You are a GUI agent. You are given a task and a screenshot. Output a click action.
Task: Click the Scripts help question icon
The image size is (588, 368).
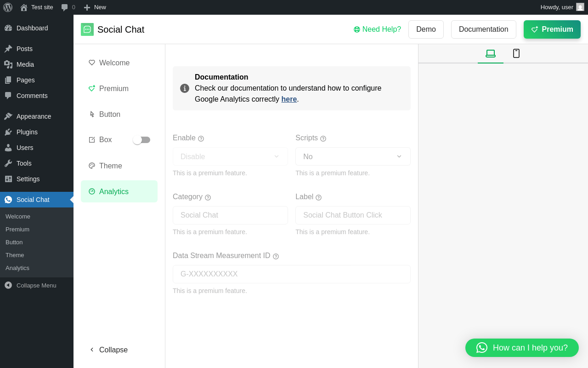[x=323, y=138]
